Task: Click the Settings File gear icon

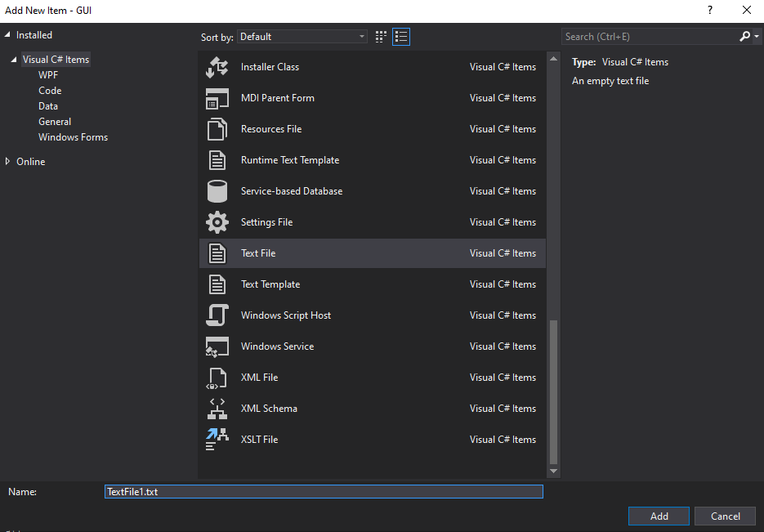Action: pos(217,222)
